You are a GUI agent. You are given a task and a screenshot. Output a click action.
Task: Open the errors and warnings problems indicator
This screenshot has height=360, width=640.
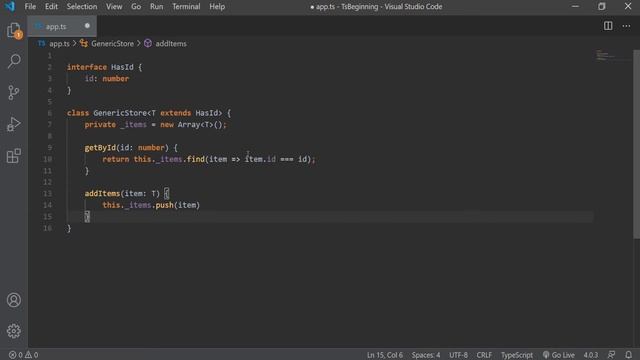click(x=23, y=355)
